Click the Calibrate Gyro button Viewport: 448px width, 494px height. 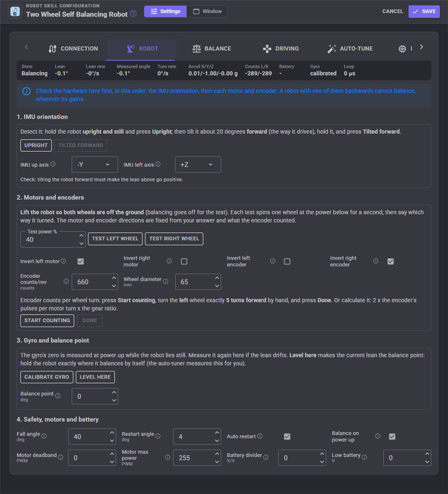click(47, 377)
